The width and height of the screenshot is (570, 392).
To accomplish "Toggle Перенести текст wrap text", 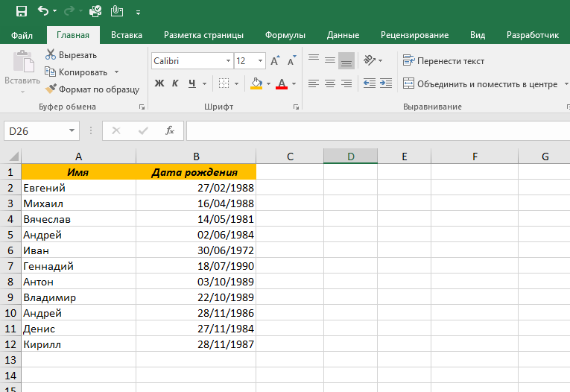I will (x=443, y=60).
